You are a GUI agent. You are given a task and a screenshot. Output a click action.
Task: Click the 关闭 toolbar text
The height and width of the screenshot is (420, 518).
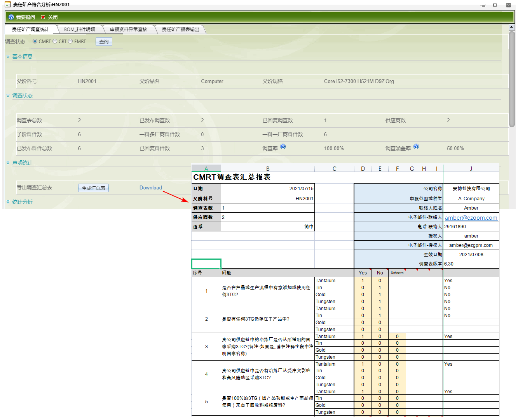pyautogui.click(x=53, y=17)
